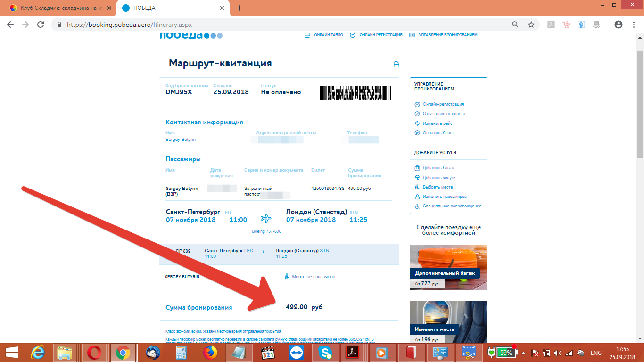The height and width of the screenshot is (362, 644).
Task: Click ticket number '4250018034788'
Action: point(328,189)
